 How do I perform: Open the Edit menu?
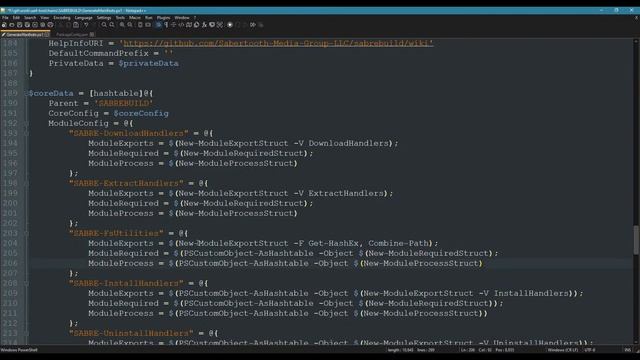pos(16,18)
